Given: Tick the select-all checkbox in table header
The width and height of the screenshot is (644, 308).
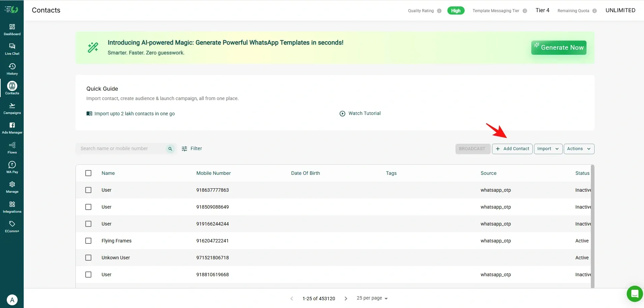Looking at the screenshot, I should (88, 173).
